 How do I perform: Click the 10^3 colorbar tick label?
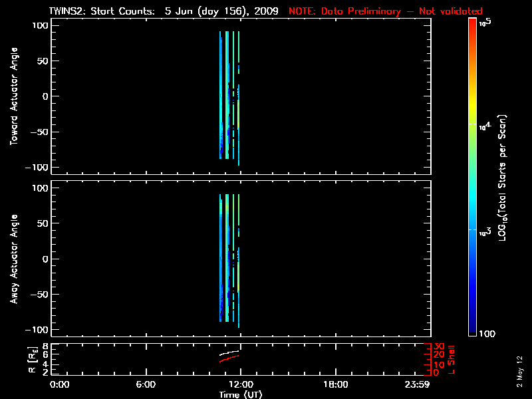coord(485,231)
